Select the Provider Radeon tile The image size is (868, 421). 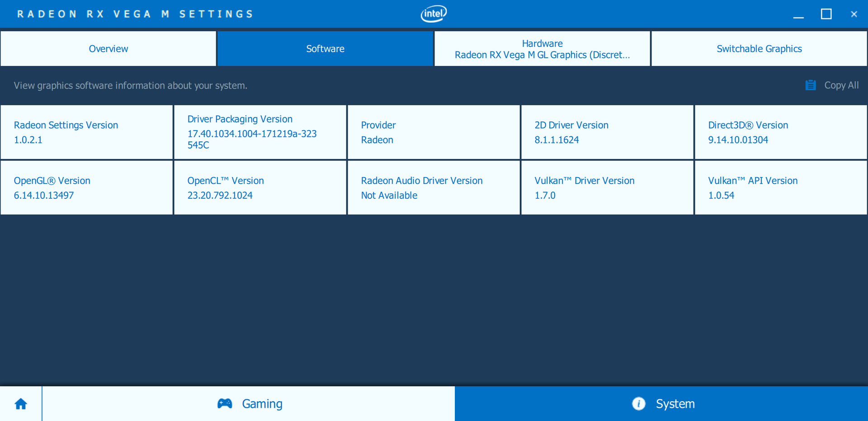tap(434, 132)
